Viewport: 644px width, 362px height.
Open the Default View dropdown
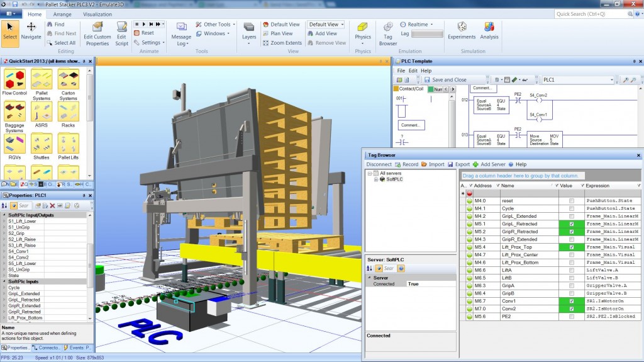coord(326,25)
